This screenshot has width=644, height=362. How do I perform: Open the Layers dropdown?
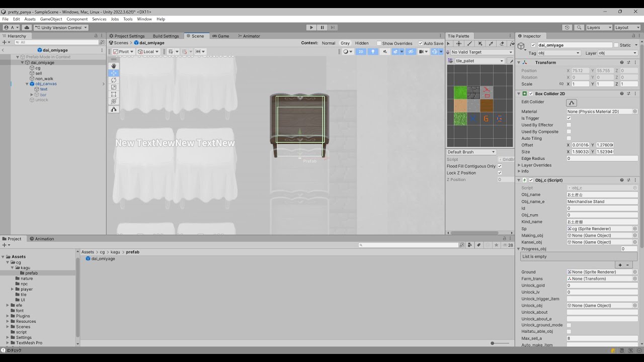coord(599,28)
